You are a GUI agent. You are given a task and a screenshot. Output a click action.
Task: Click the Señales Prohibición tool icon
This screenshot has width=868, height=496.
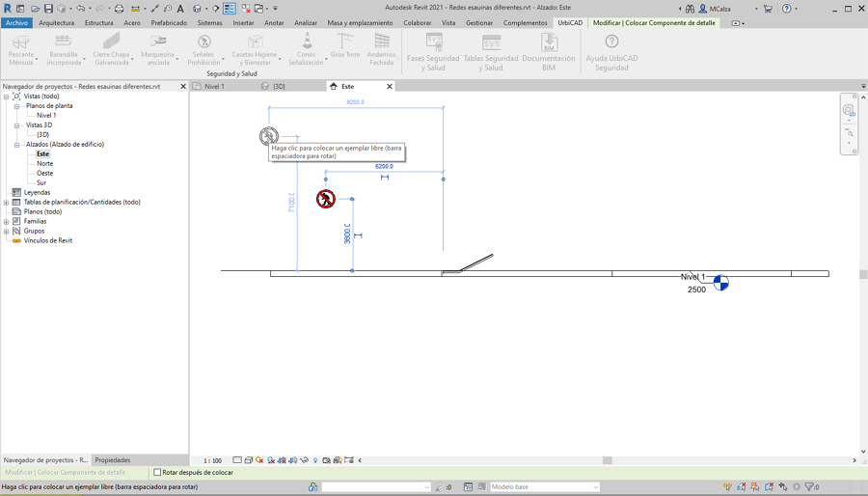pos(203,42)
